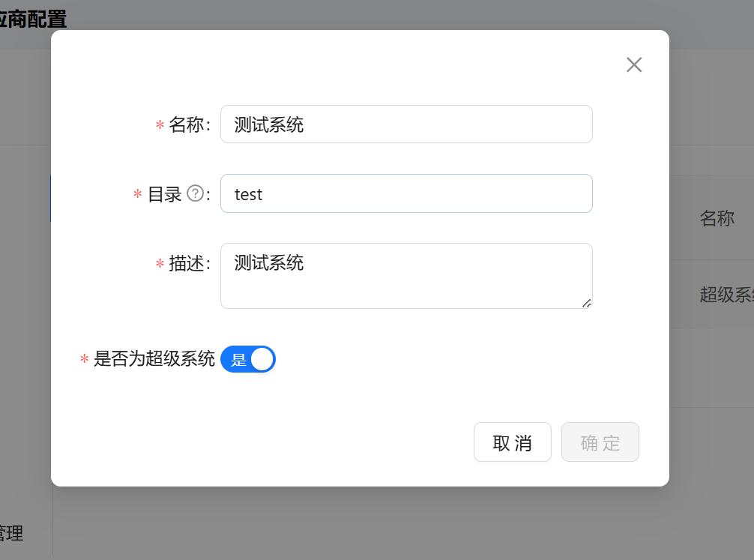Image resolution: width=754 pixels, height=560 pixels.
Task: Close the dialog with the X icon
Action: coord(634,64)
